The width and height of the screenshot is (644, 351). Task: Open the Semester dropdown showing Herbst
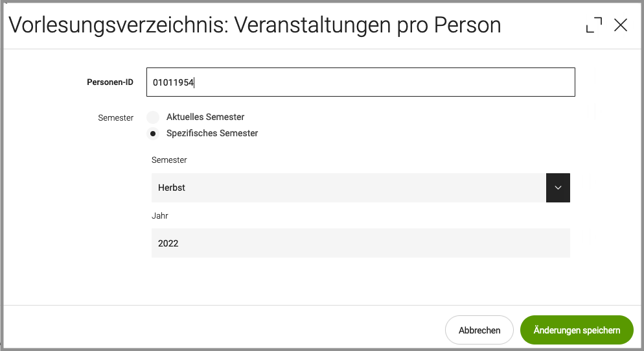(350, 188)
